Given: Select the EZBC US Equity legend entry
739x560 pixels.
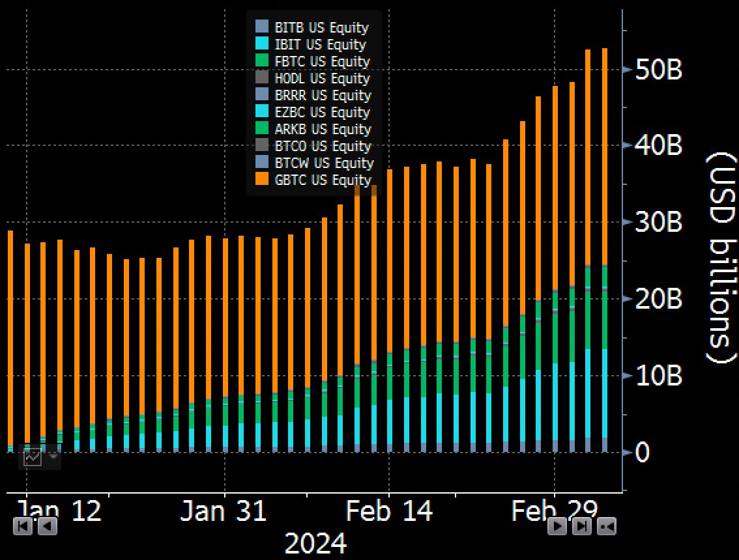Looking at the screenshot, I should [323, 112].
